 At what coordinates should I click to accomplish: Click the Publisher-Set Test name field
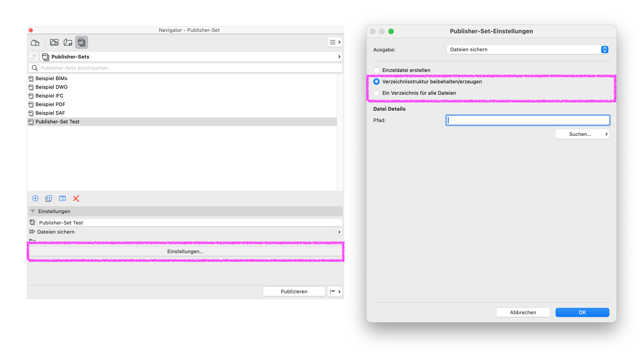(x=190, y=223)
